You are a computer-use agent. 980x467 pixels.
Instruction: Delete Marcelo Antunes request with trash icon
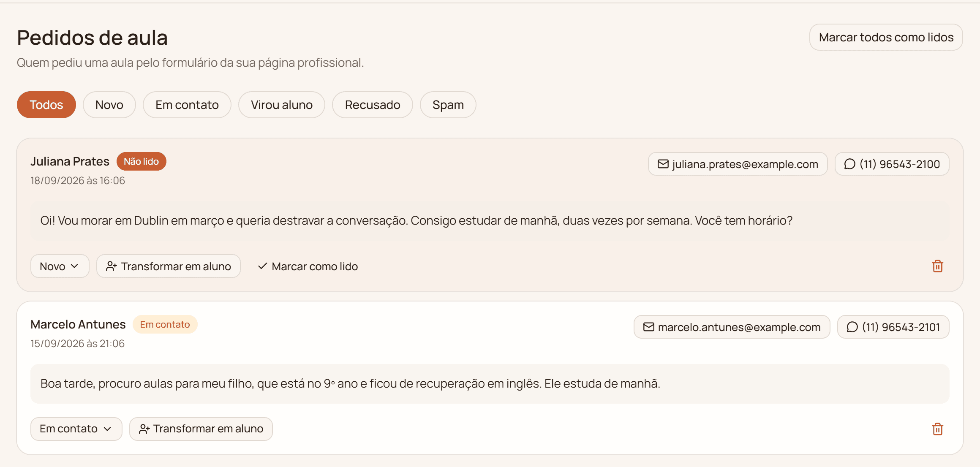coord(937,429)
